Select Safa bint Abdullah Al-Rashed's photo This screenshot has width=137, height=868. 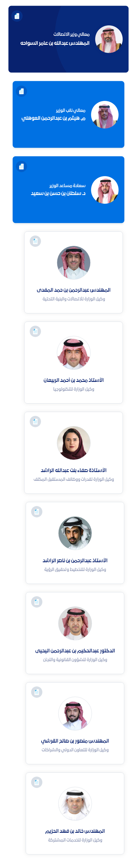pos(74,443)
